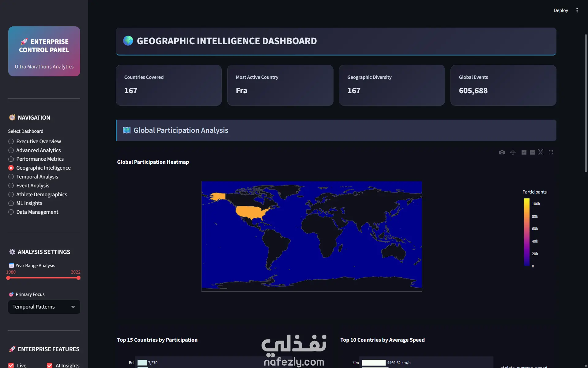
Task: Click the globe icon in dashboard header
Action: pyautogui.click(x=128, y=41)
